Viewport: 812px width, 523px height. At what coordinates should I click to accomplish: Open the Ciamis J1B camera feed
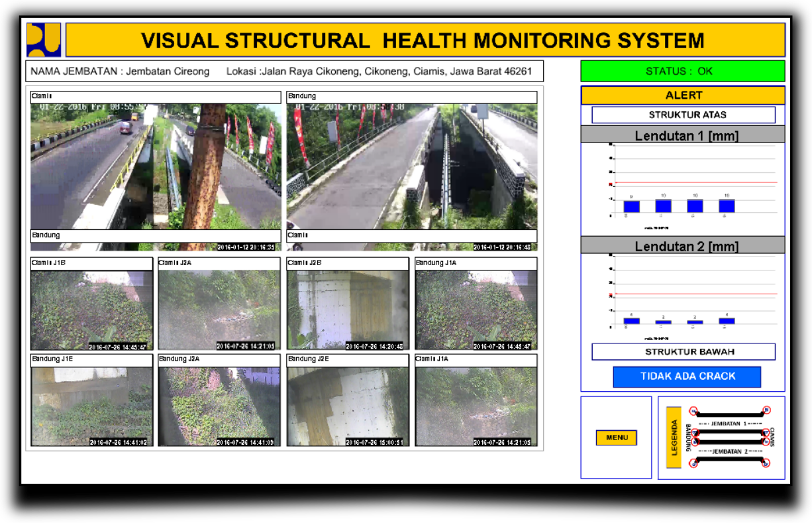pyautogui.click(x=91, y=304)
